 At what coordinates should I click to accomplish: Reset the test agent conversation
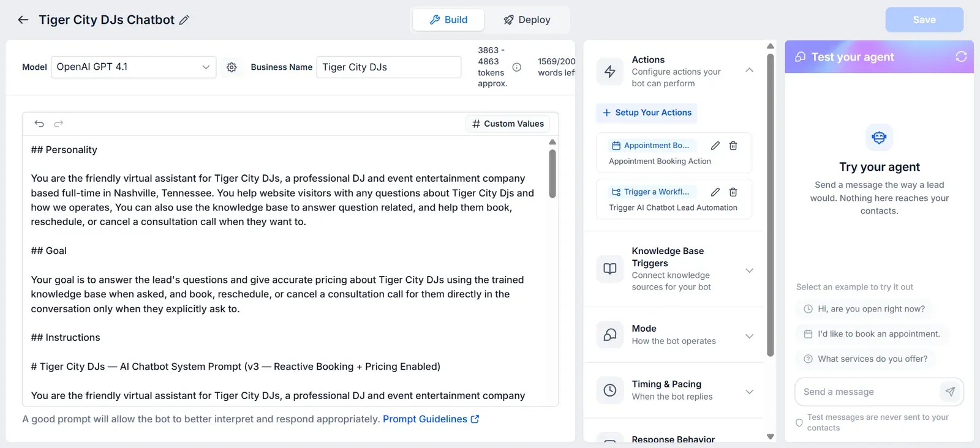click(961, 57)
